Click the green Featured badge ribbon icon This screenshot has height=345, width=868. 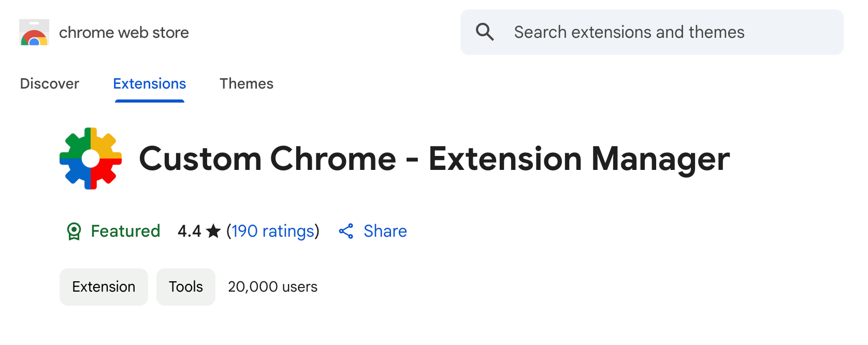74,231
